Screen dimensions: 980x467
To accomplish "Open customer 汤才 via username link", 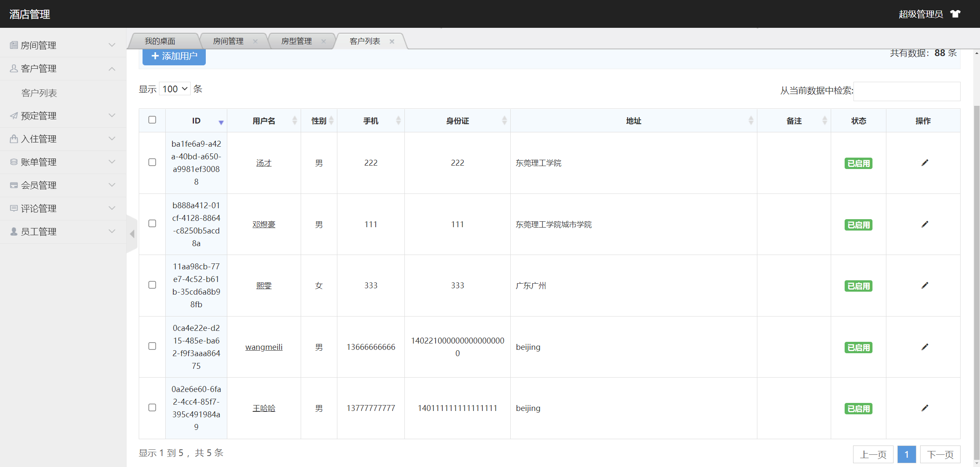I will [x=264, y=163].
